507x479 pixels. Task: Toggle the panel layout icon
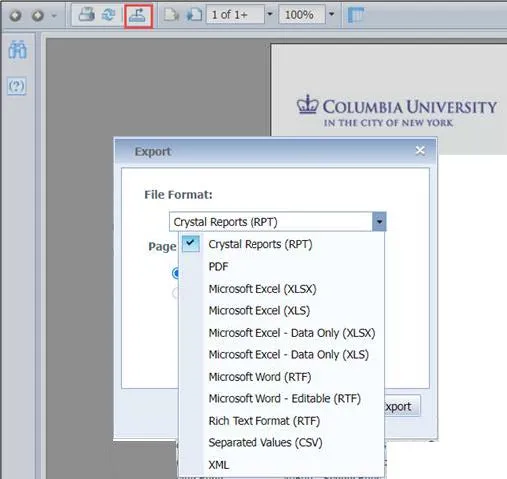coord(356,15)
